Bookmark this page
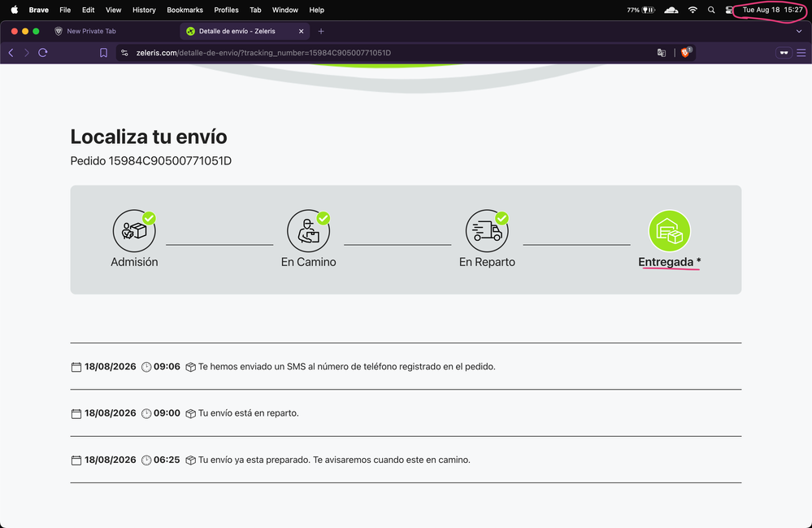The height and width of the screenshot is (528, 812). tap(103, 52)
